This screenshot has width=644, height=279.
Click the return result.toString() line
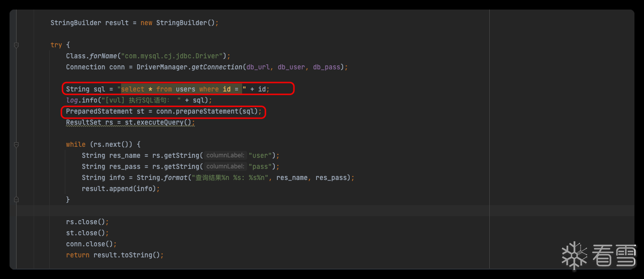(115, 255)
